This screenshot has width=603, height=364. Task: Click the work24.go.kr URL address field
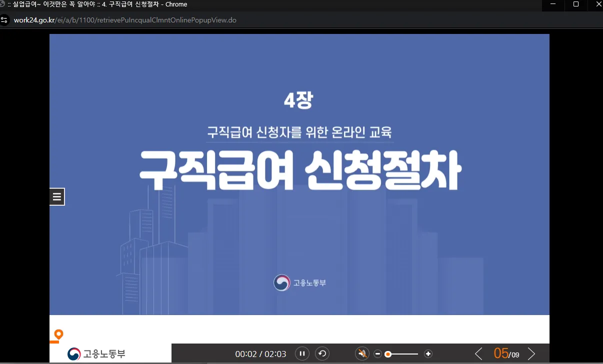coord(125,20)
